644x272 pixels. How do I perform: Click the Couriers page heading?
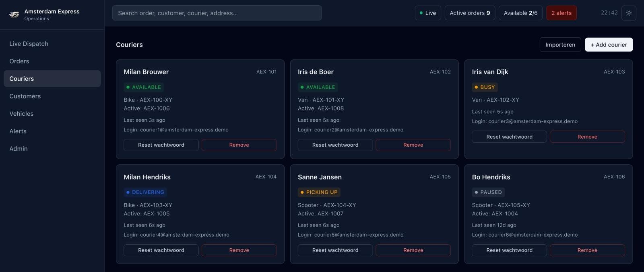129,45
